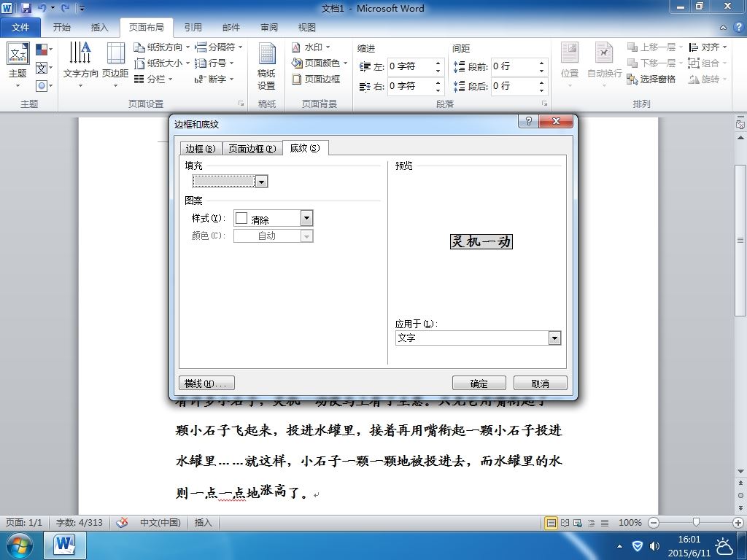Switch to the 边框 tab
The height and width of the screenshot is (560, 747).
(201, 149)
